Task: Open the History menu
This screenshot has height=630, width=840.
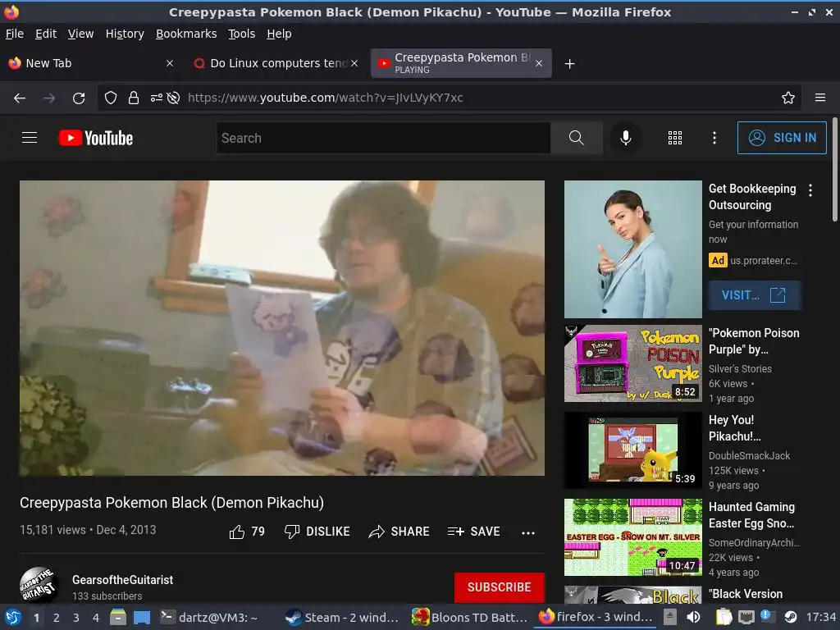Action: point(125,34)
